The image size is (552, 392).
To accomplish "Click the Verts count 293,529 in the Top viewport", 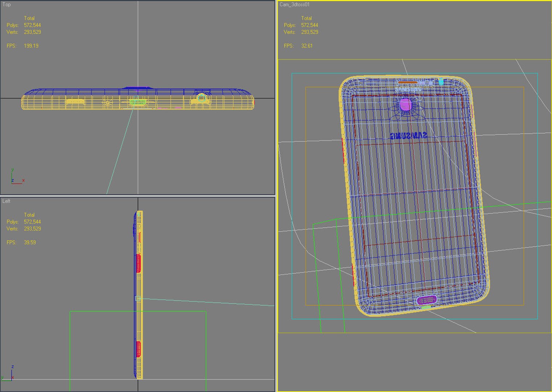I will pyautogui.click(x=33, y=32).
